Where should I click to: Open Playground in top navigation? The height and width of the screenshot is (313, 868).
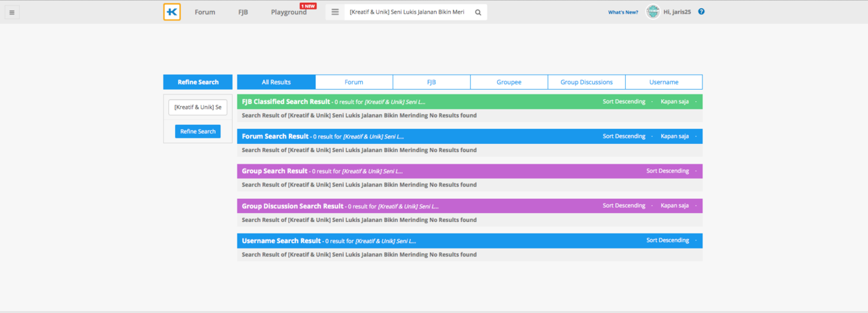(x=289, y=12)
